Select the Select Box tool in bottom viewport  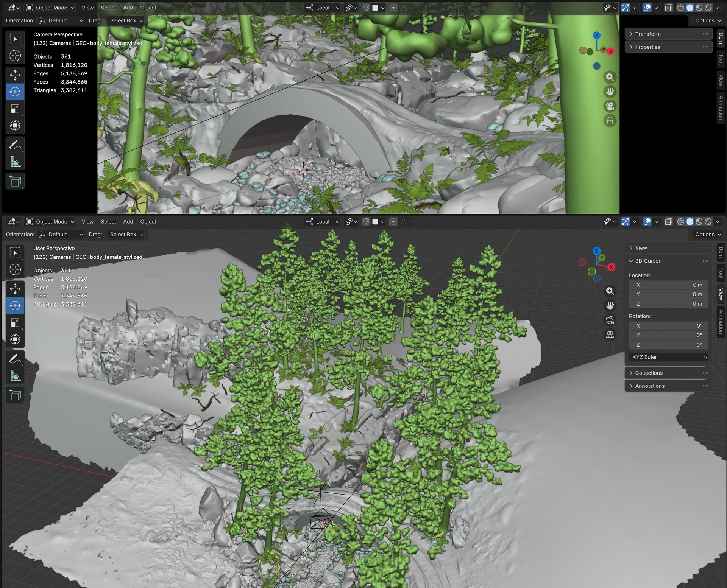pyautogui.click(x=15, y=253)
